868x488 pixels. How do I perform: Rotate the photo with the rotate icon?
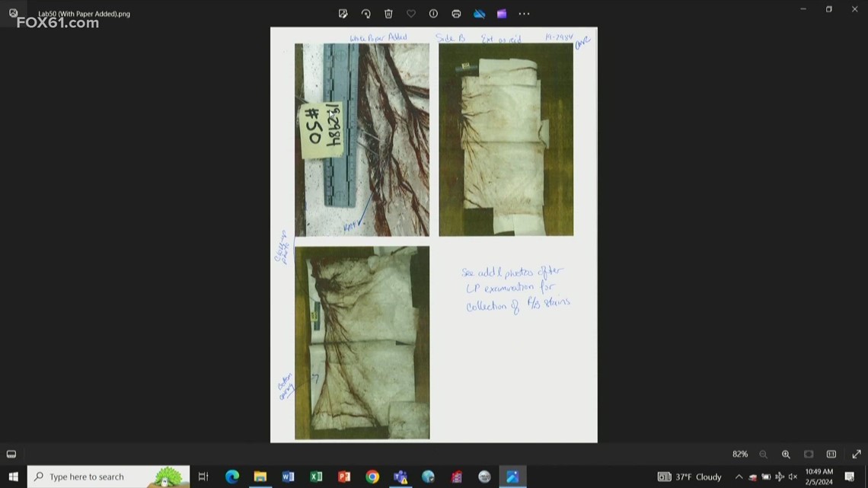tap(367, 13)
